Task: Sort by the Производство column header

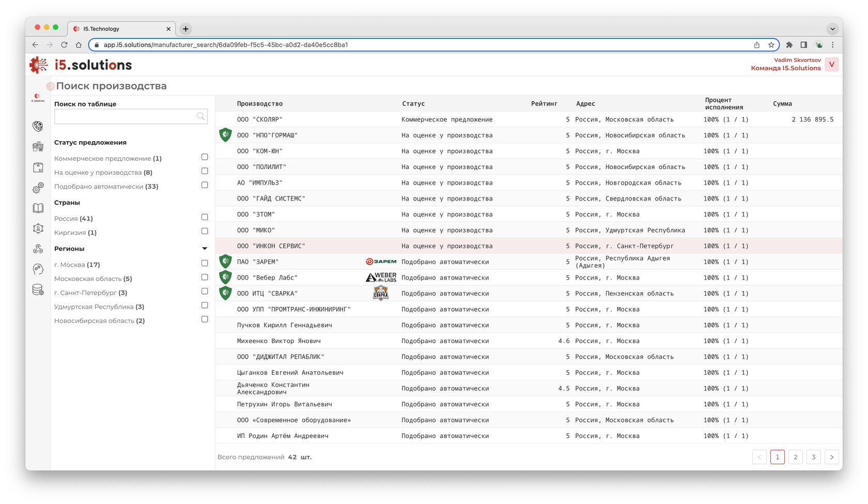Action: click(260, 103)
